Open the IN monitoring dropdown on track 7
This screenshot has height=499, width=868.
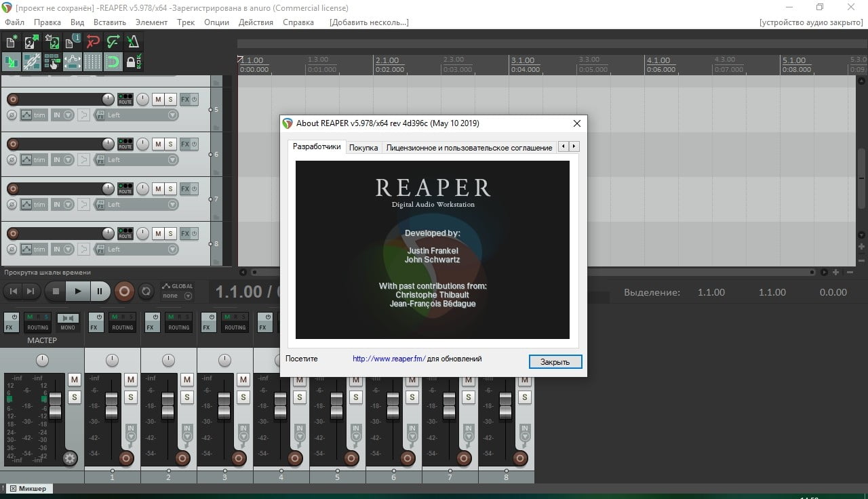coord(62,205)
